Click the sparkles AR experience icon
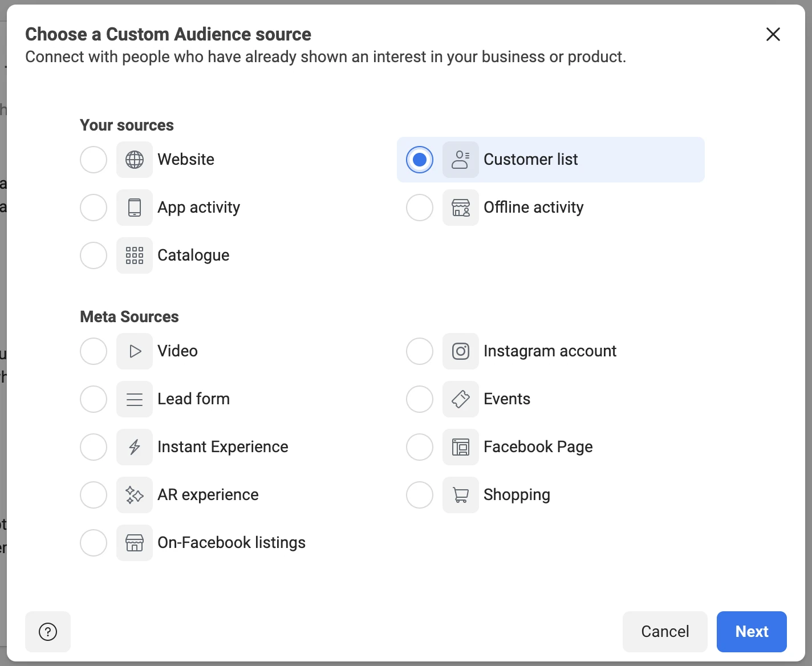This screenshot has height=666, width=812. (135, 495)
